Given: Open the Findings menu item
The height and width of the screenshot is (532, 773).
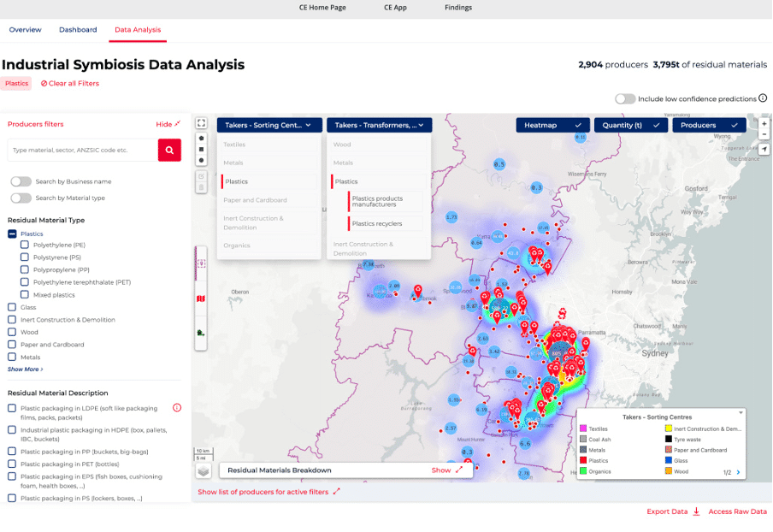Looking at the screenshot, I should 458,8.
